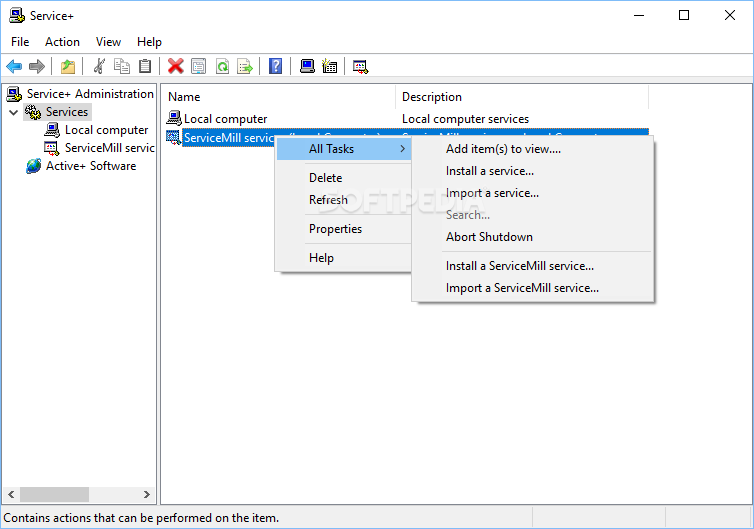754x529 pixels.
Task: Click the Cut scissors icon
Action: pyautogui.click(x=99, y=66)
